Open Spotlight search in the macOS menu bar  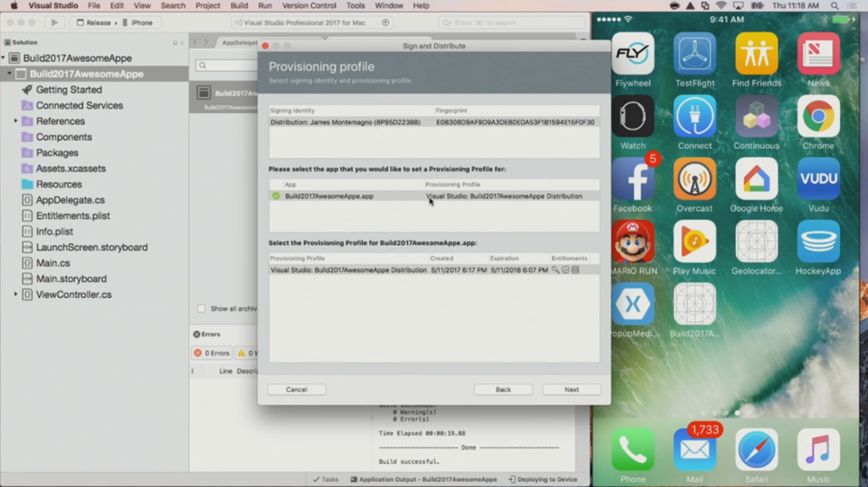(834, 6)
